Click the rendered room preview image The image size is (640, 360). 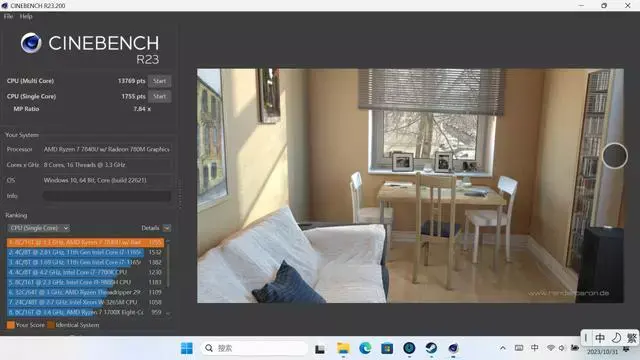pos(410,186)
